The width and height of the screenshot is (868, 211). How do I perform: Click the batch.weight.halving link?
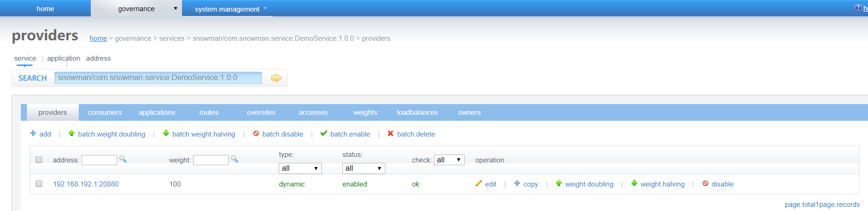(x=204, y=134)
